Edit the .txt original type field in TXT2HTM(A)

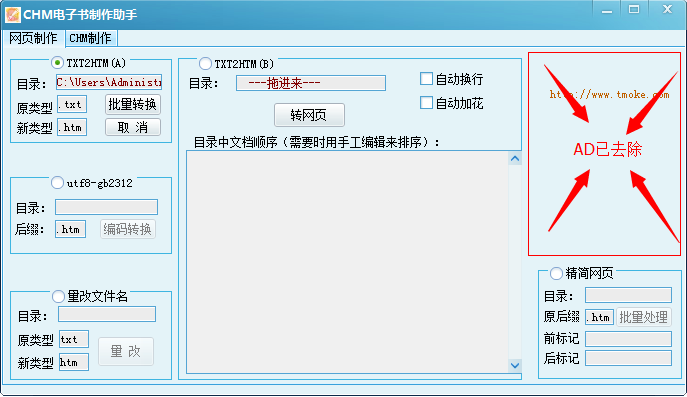click(x=72, y=104)
